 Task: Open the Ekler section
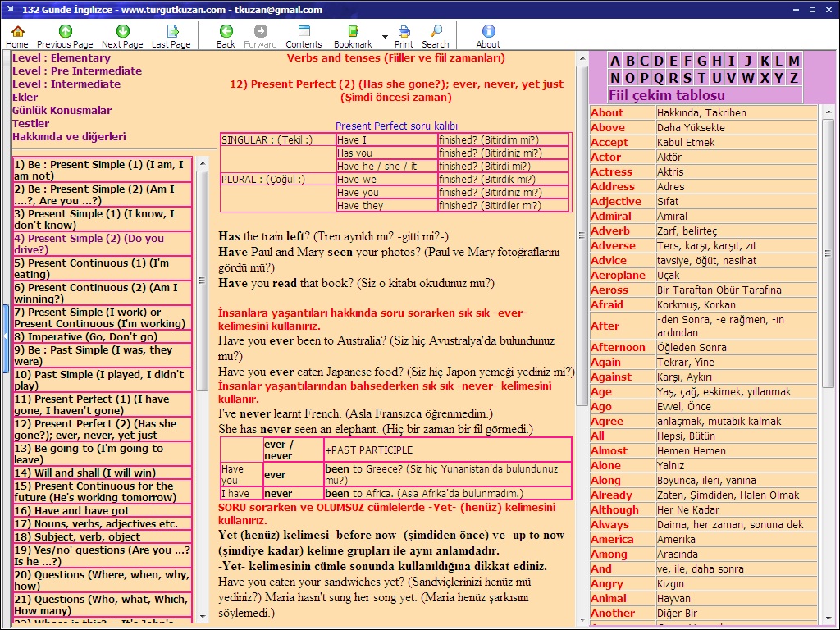pos(25,97)
